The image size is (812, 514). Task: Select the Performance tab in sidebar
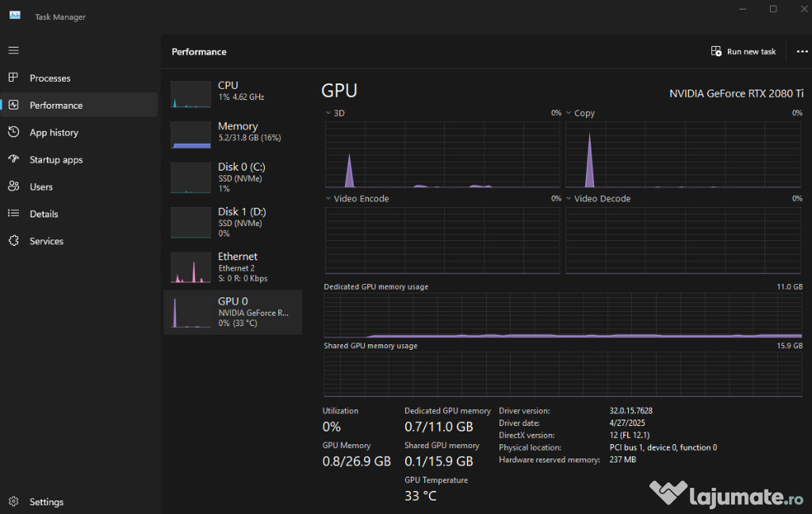point(79,105)
